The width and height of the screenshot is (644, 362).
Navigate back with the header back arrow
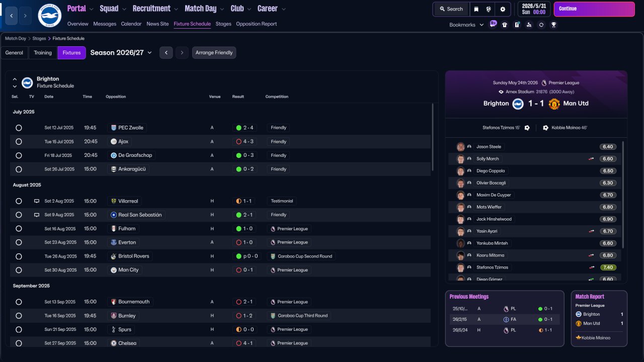click(12, 16)
